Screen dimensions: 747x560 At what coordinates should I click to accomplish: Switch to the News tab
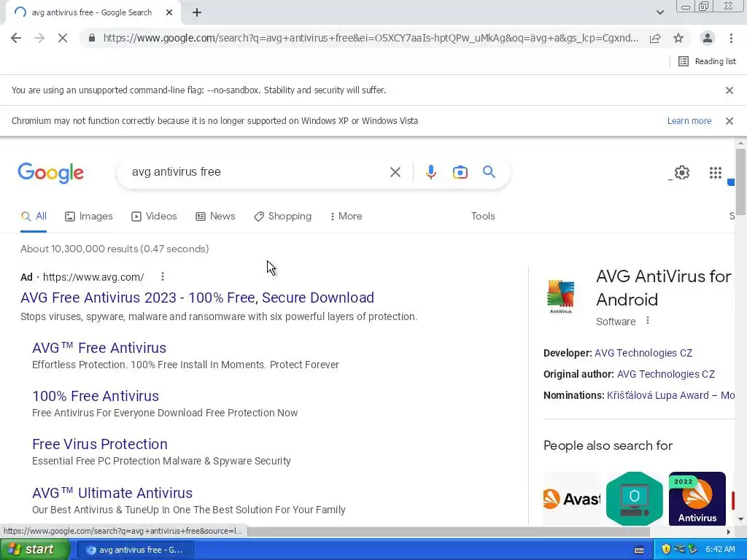(215, 217)
